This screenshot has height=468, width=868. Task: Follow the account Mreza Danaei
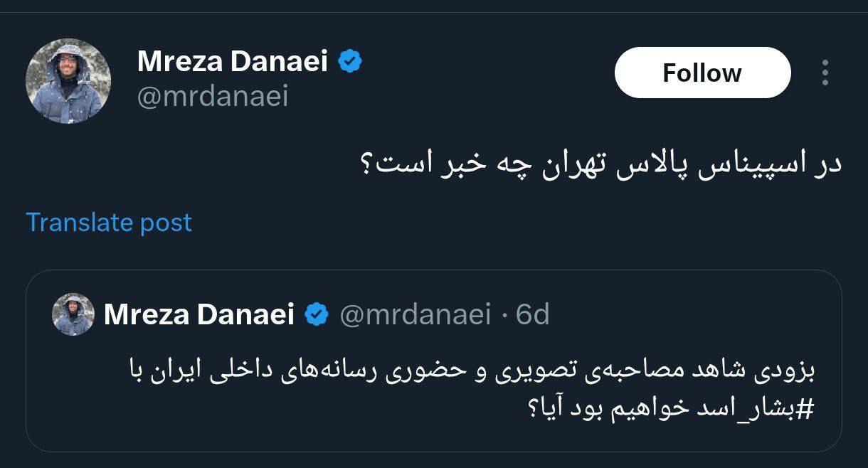click(x=702, y=72)
